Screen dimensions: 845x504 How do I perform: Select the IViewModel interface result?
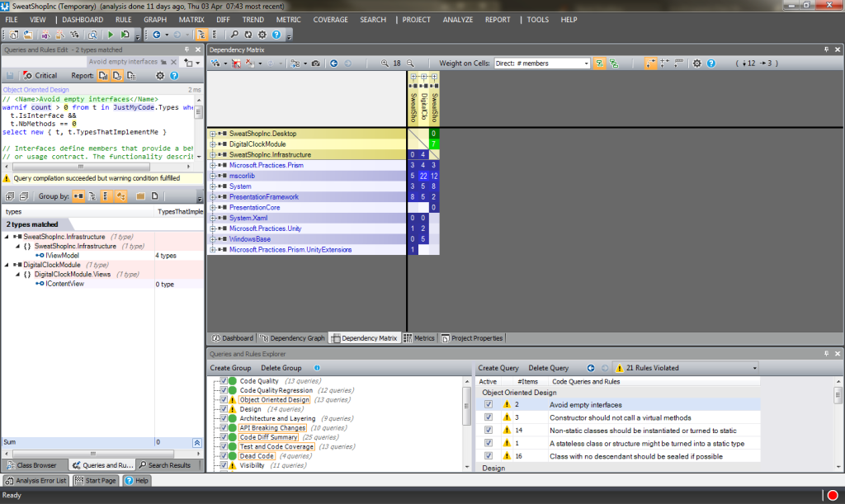[x=62, y=255]
